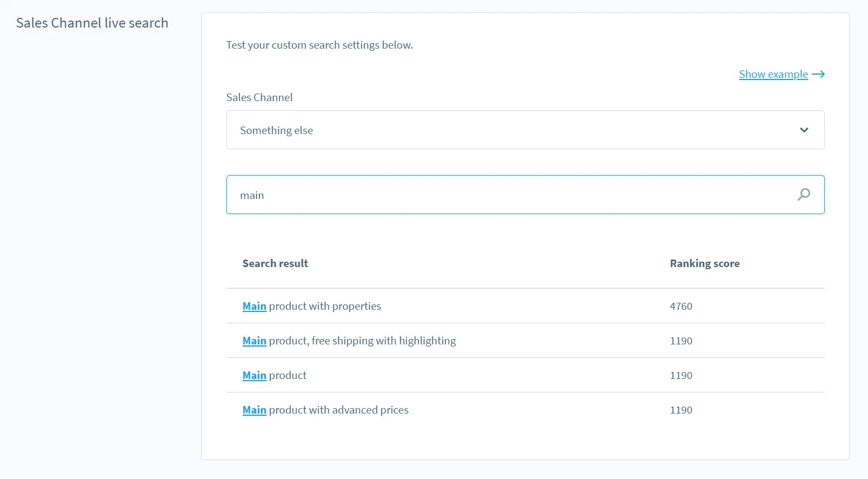Click the arrow icon beside Show example
The width and height of the screenshot is (868, 479).
click(x=818, y=74)
